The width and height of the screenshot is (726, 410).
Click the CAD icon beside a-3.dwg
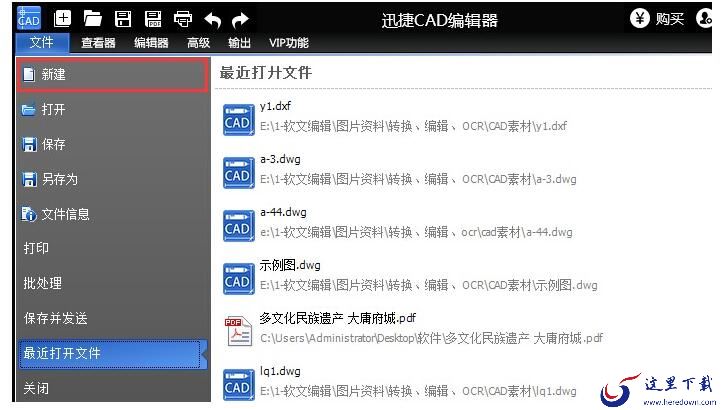[x=238, y=173]
